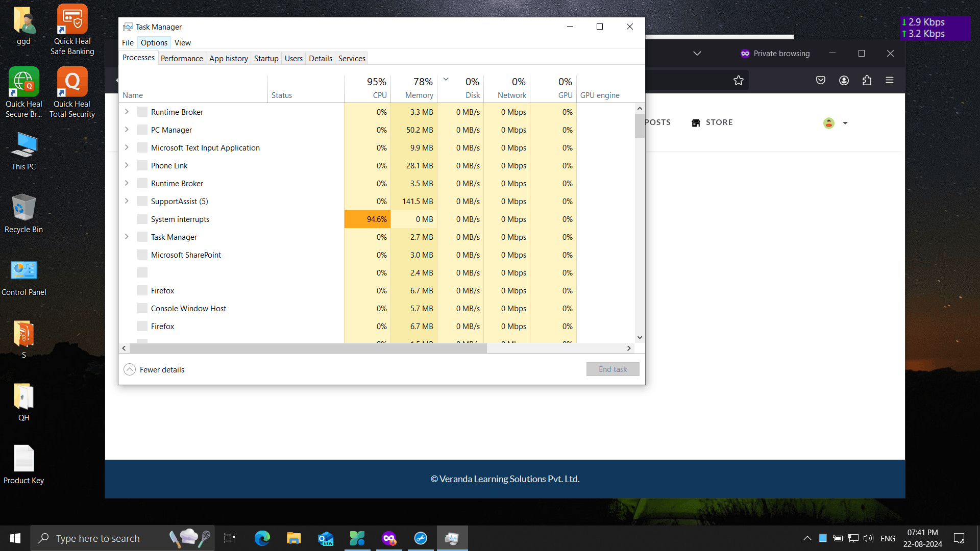
Task: Sort processes by CPU column header
Action: [367, 88]
